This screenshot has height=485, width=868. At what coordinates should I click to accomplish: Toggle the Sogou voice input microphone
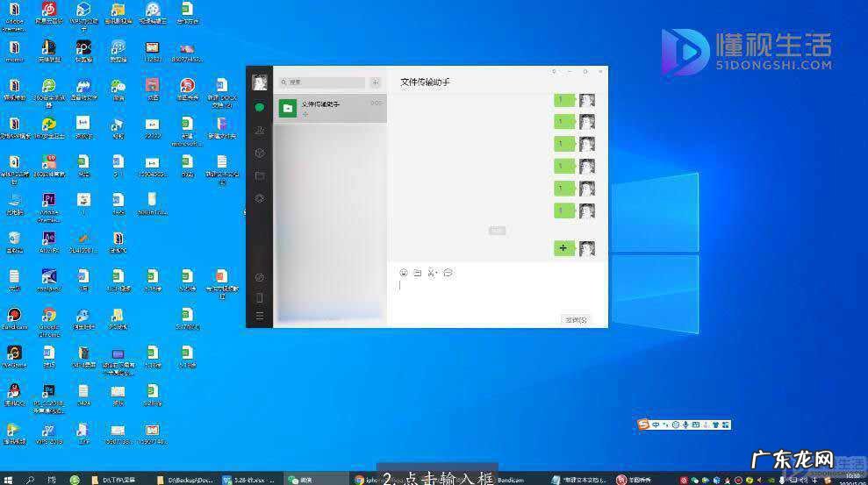[685, 424]
